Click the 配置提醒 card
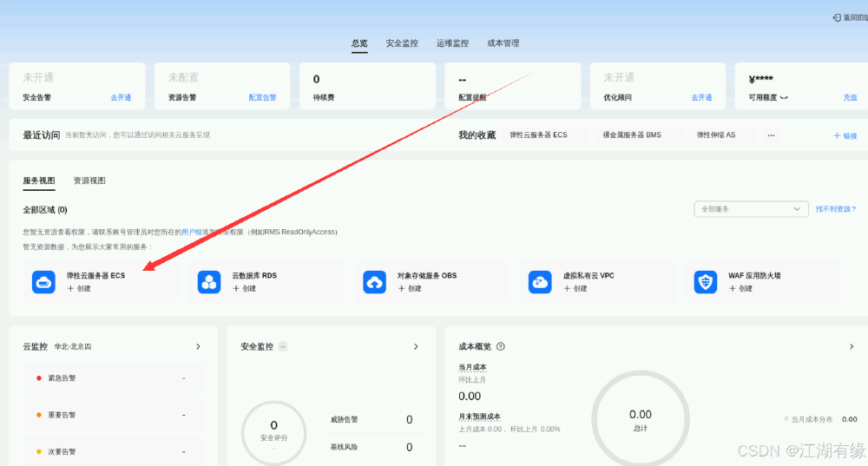Viewport: 868px width, 466px height. pos(513,86)
